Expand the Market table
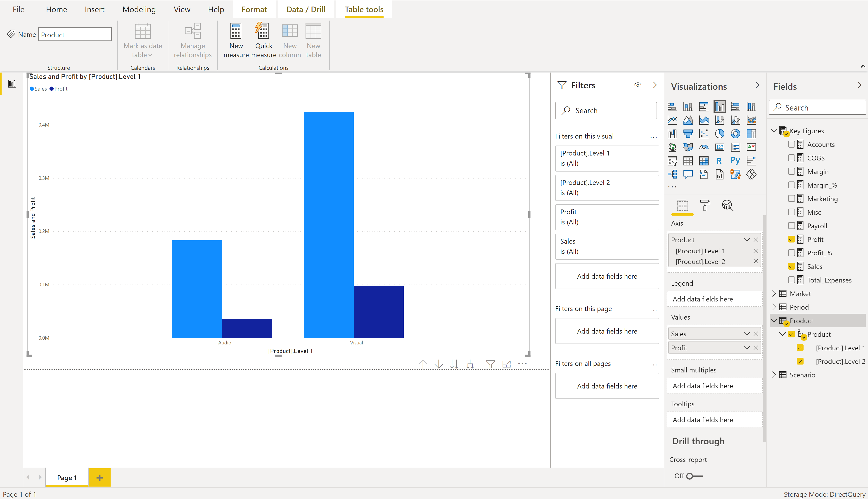Viewport: 868px width, 499px height. pyautogui.click(x=774, y=293)
